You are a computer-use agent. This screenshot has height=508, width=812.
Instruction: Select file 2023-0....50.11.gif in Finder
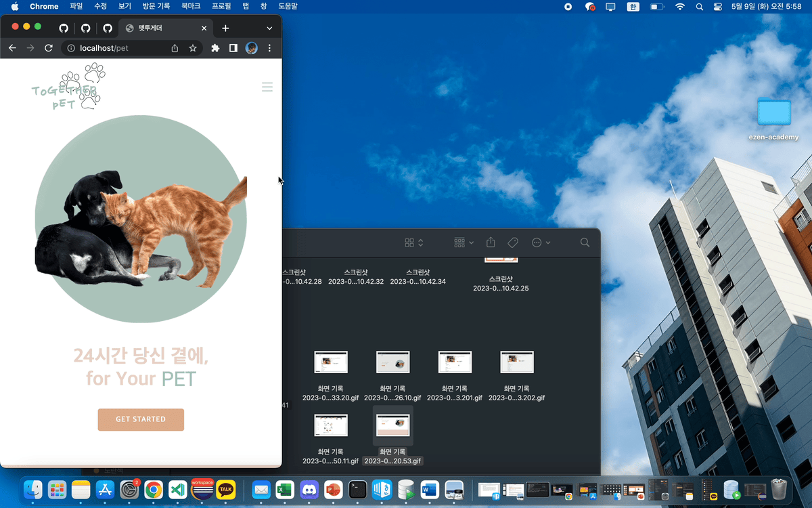pos(331,439)
